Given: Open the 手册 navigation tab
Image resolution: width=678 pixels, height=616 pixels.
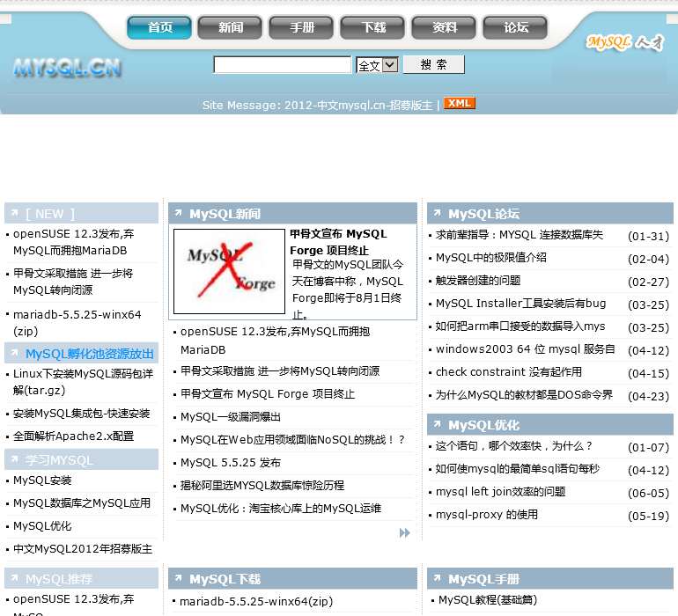Looking at the screenshot, I should (301, 27).
